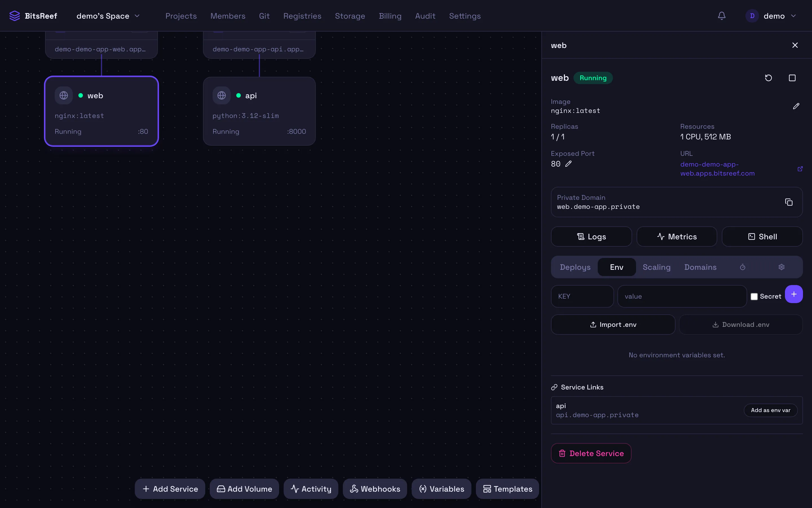Screen dimensions: 812x508
Task: Click Import .env button
Action: (613, 325)
